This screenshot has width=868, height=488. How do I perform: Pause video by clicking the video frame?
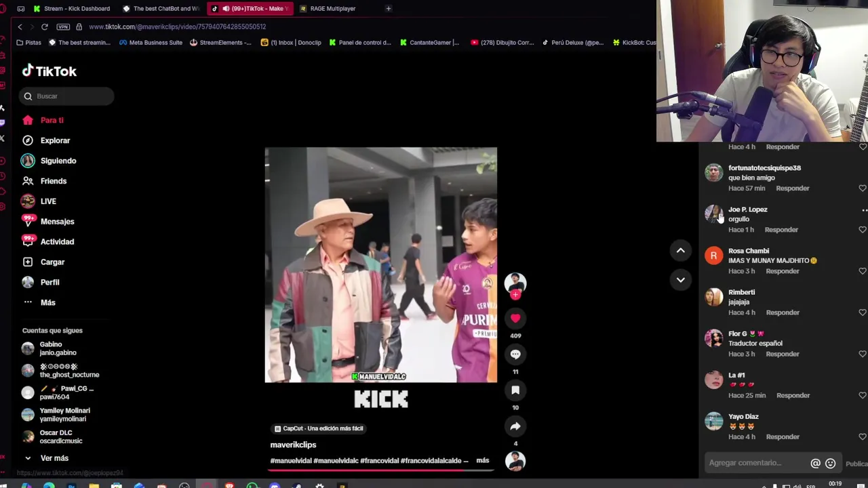pyautogui.click(x=380, y=265)
